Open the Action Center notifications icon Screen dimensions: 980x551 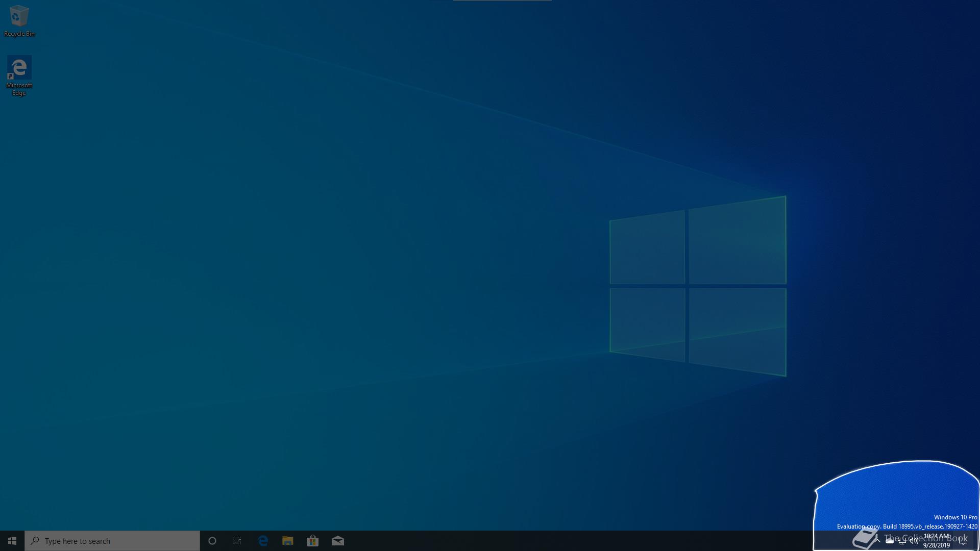click(963, 541)
